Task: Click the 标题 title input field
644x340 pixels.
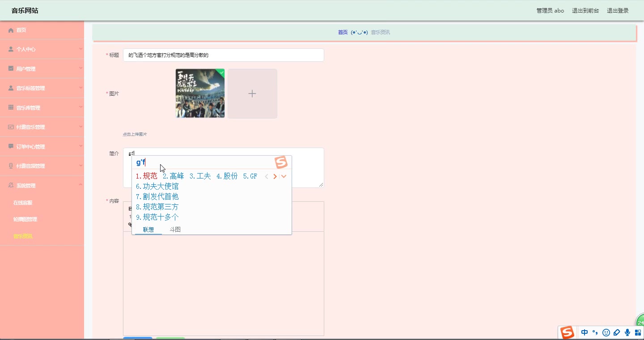Action: (x=223, y=55)
